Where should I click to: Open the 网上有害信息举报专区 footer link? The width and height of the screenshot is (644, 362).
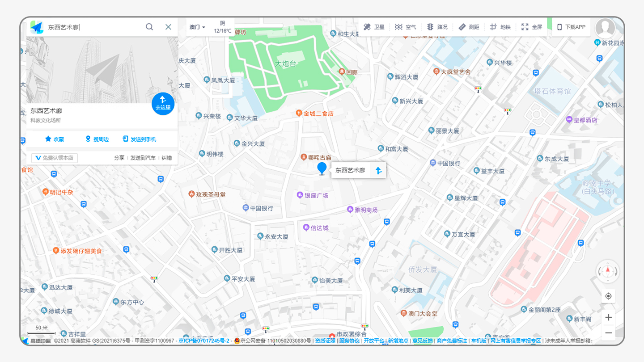pos(516,341)
